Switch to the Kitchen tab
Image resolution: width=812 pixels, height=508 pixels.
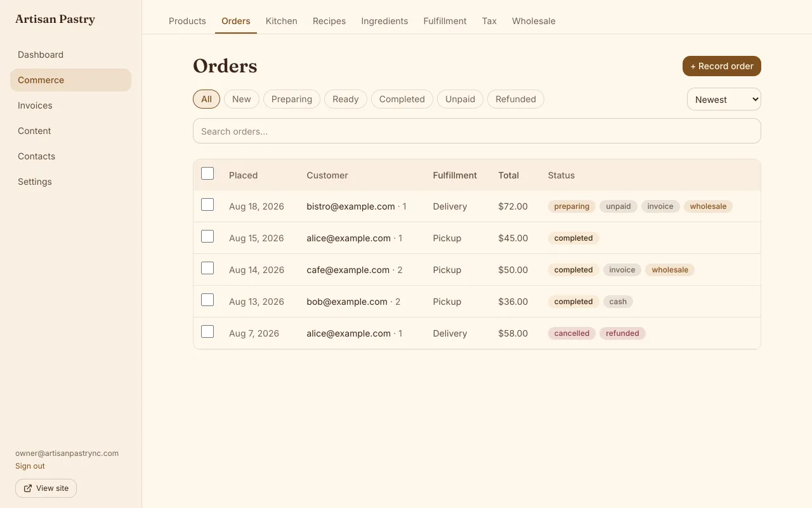[282, 21]
